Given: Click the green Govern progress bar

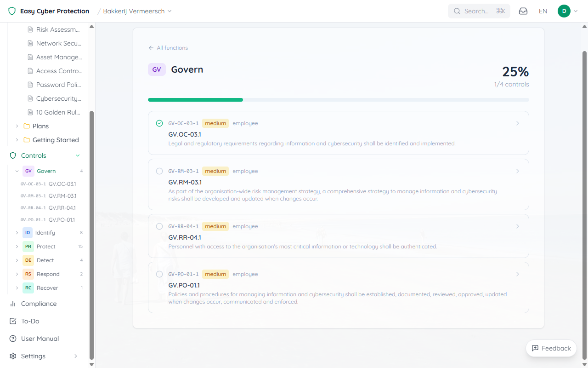Looking at the screenshot, I should (x=195, y=99).
